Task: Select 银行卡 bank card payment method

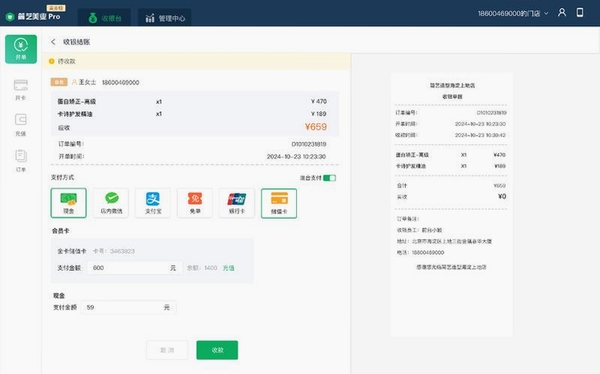Action: point(237,203)
